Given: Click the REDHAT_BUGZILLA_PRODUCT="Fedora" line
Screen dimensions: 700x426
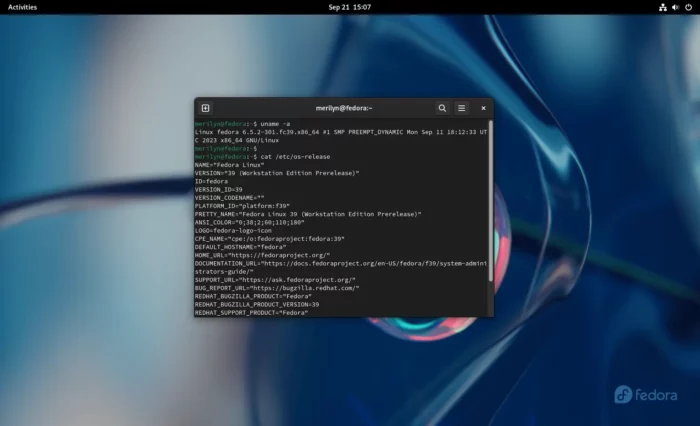Looking at the screenshot, I should (253, 296).
